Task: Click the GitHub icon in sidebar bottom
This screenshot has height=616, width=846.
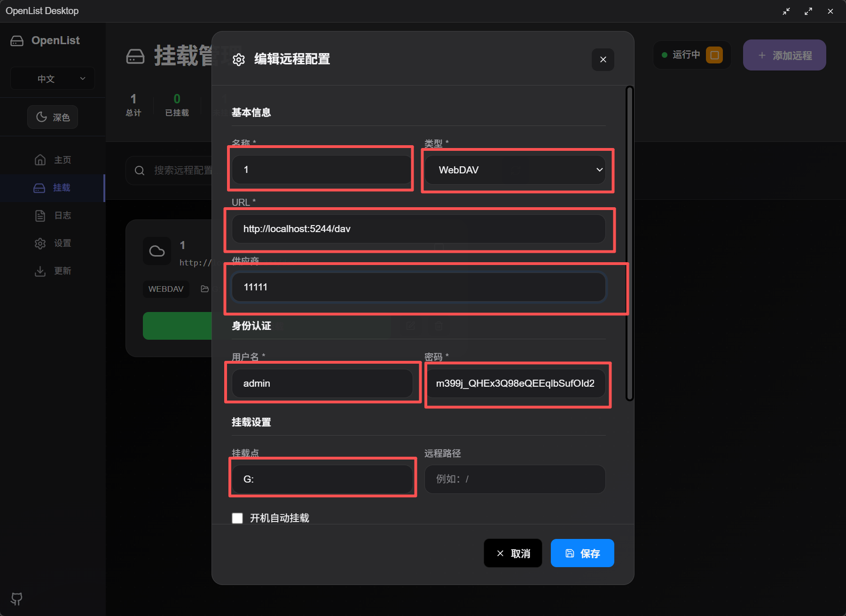Action: pos(16,599)
